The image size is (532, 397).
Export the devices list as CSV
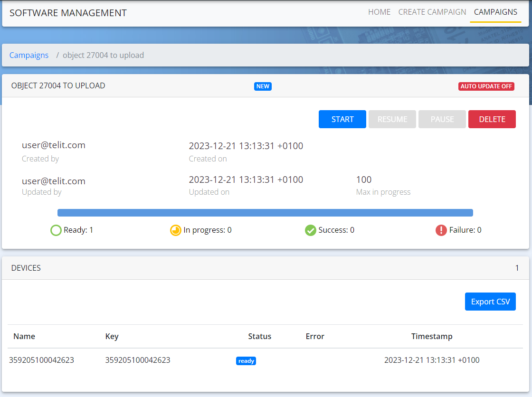click(x=490, y=302)
